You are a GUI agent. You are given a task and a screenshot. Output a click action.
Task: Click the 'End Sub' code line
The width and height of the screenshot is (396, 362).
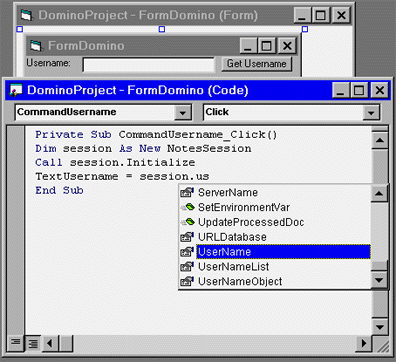[59, 191]
